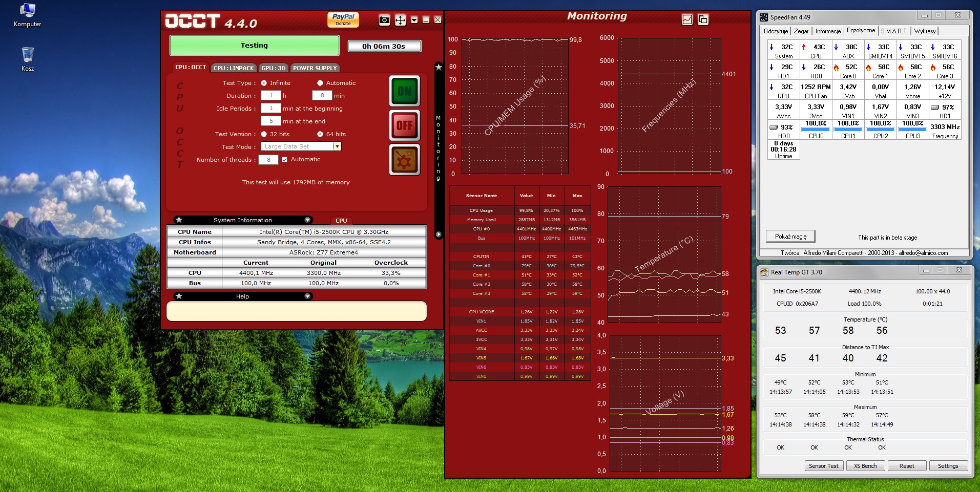This screenshot has width=980, height=492.
Task: Click the monitoring copy windows icon
Action: coord(703,19)
